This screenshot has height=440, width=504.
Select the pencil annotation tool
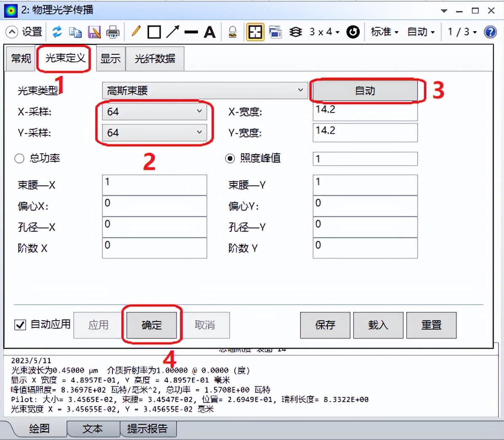(135, 32)
